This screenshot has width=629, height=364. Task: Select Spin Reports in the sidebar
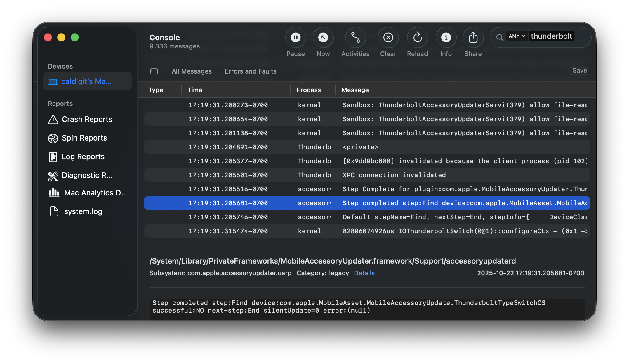[84, 138]
